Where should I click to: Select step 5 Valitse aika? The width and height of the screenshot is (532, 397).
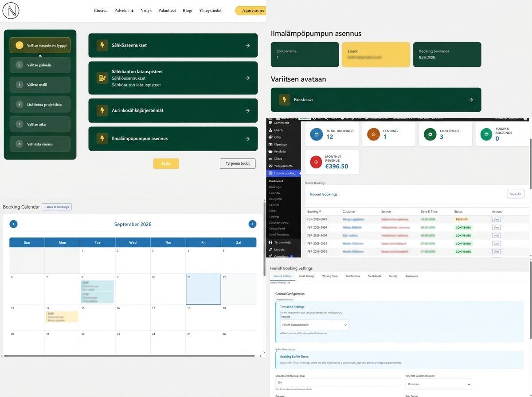tap(40, 124)
